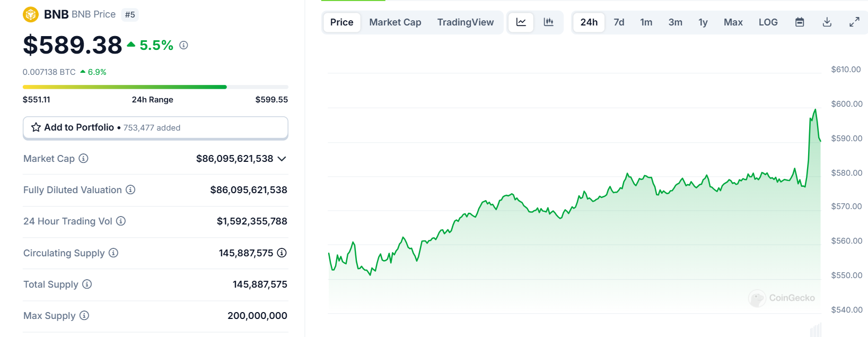Click info icon after 145,887,575 circulating value

(x=282, y=253)
